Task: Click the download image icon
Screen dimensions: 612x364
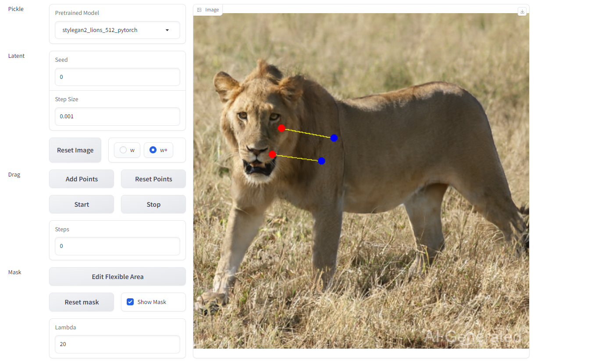Action: (522, 11)
